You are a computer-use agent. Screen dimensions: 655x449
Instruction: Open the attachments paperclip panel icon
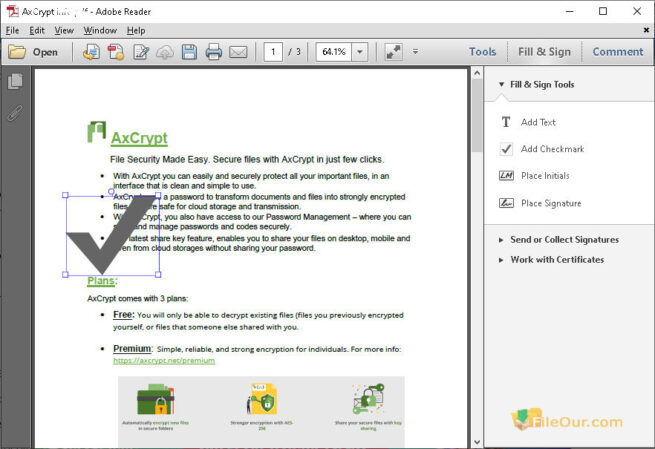15,112
